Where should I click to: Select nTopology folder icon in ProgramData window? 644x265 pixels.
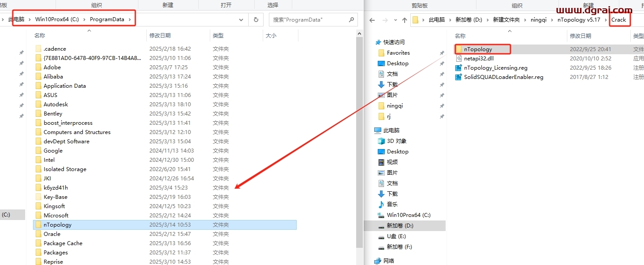(38, 225)
